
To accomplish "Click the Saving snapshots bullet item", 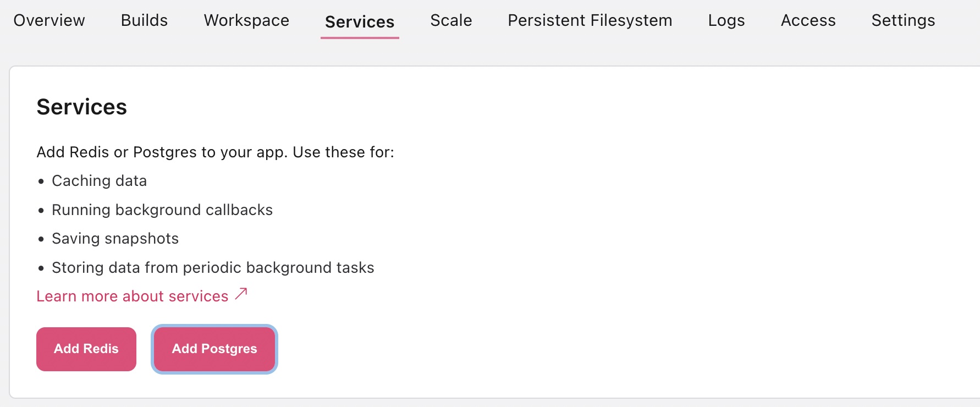I will point(114,238).
